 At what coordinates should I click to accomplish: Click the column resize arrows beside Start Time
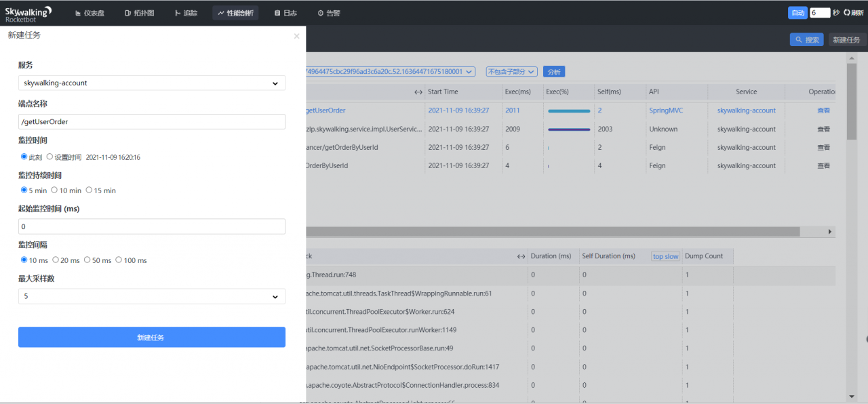418,92
